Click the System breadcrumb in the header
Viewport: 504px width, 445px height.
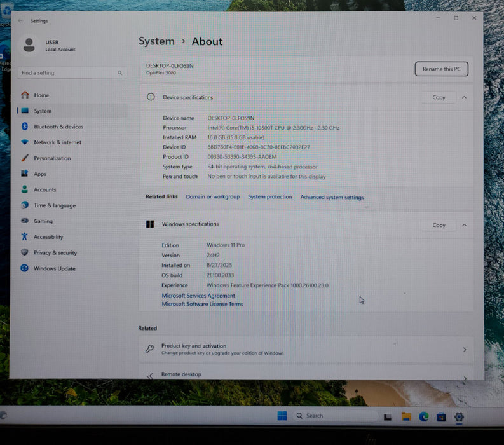click(x=156, y=41)
